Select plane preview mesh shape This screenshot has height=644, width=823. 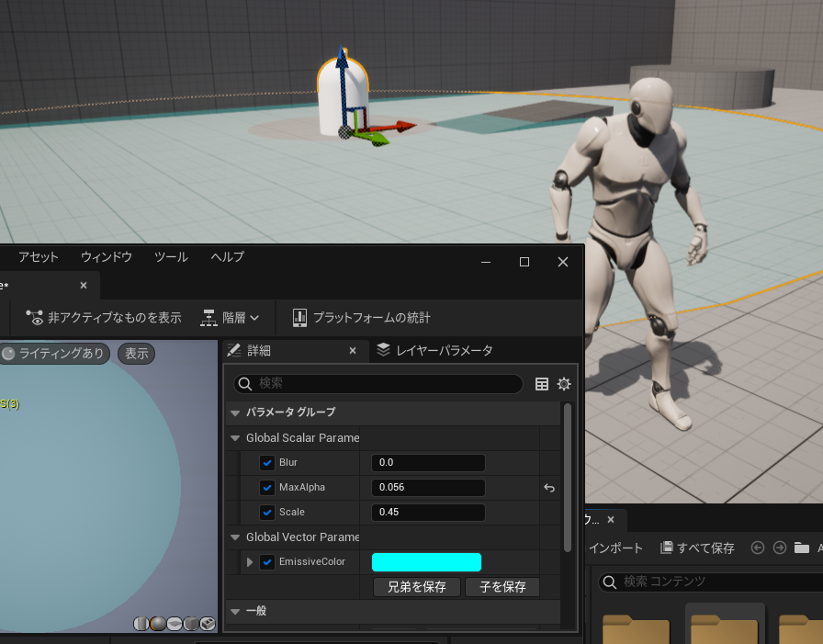click(x=175, y=624)
